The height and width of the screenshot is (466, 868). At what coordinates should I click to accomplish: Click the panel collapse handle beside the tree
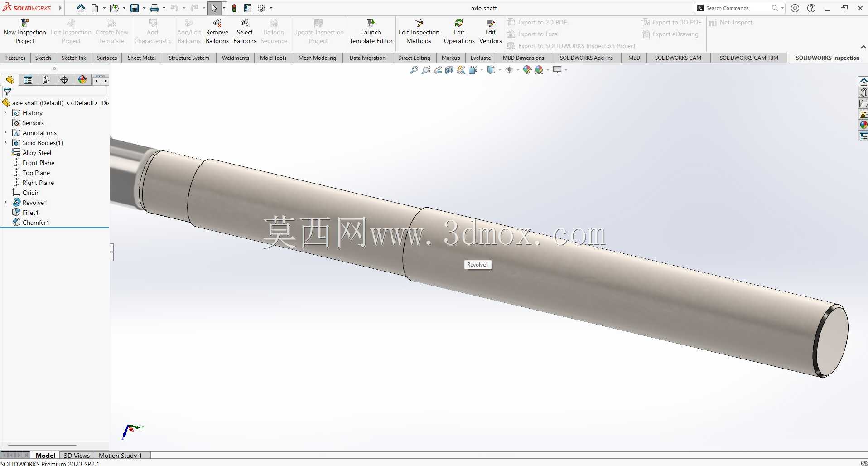click(111, 252)
